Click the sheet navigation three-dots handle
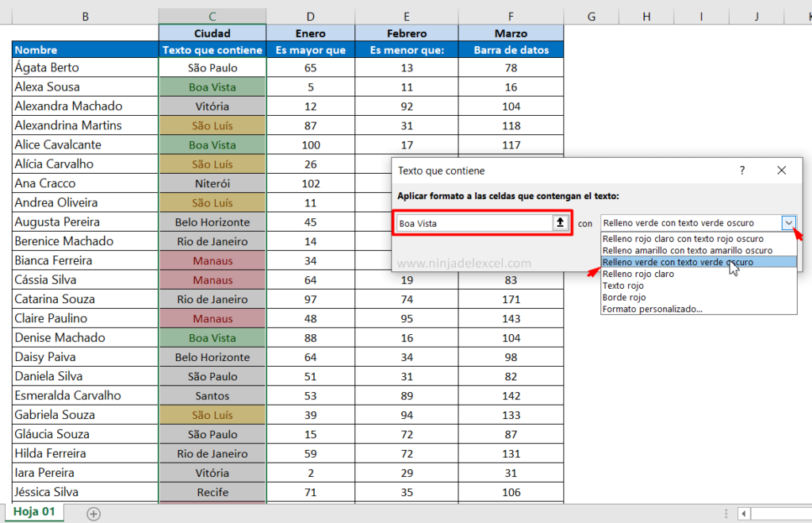812x523 pixels. (726, 513)
